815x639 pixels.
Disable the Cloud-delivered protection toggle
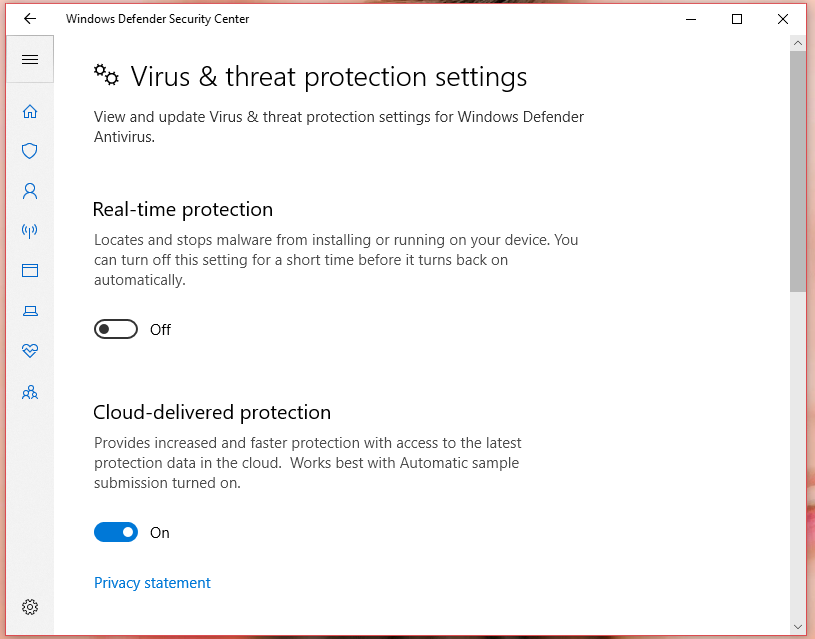pos(116,532)
